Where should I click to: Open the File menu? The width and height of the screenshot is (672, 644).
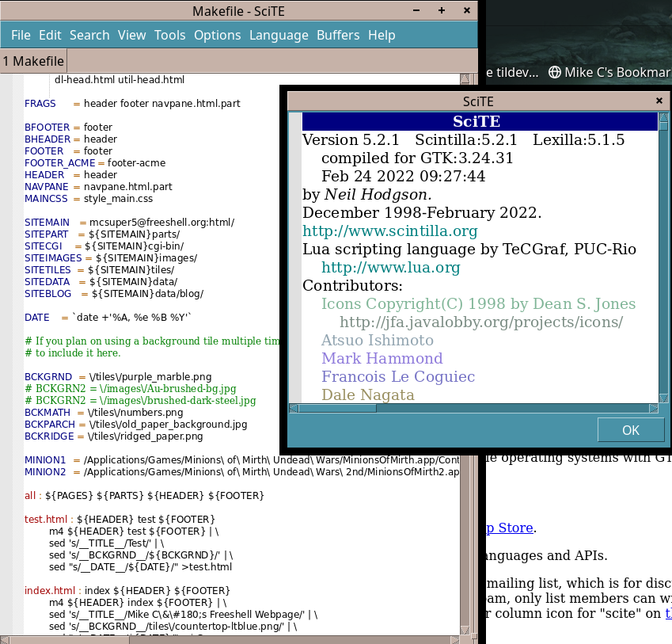21,35
